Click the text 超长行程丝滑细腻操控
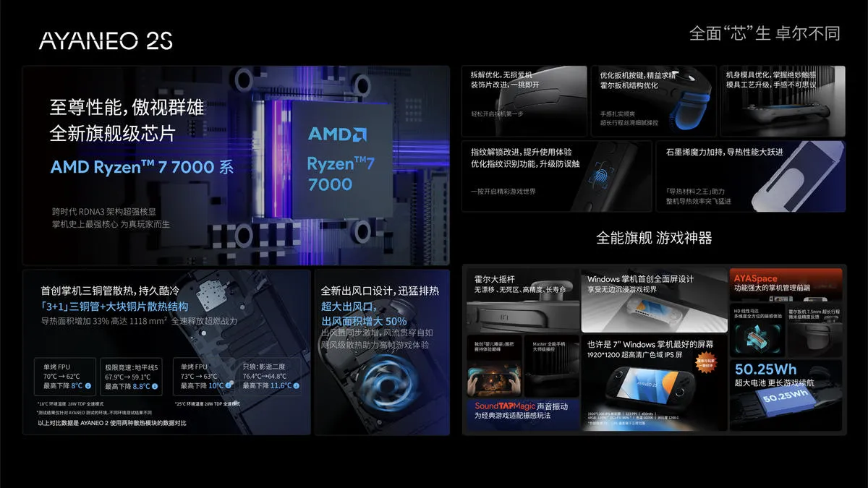868x488 pixels. [629, 123]
